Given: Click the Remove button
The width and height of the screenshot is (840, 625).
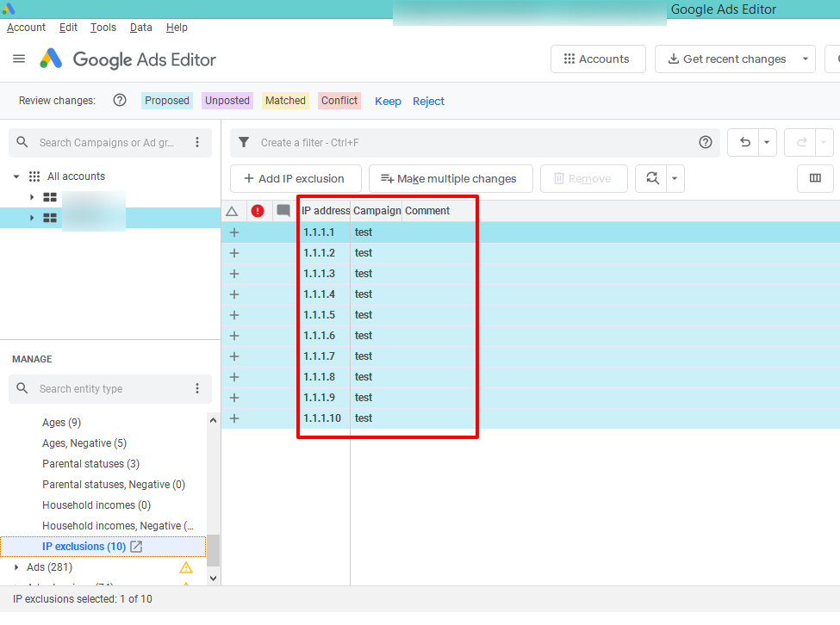Looking at the screenshot, I should [584, 178].
